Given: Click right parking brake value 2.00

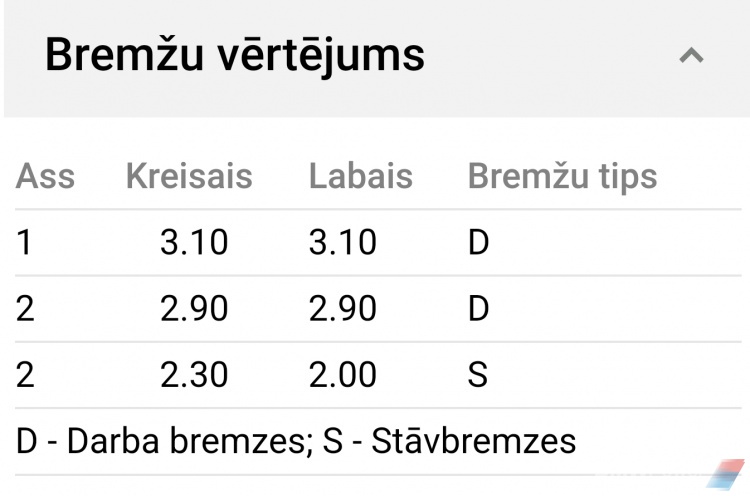Looking at the screenshot, I should pos(342,375).
